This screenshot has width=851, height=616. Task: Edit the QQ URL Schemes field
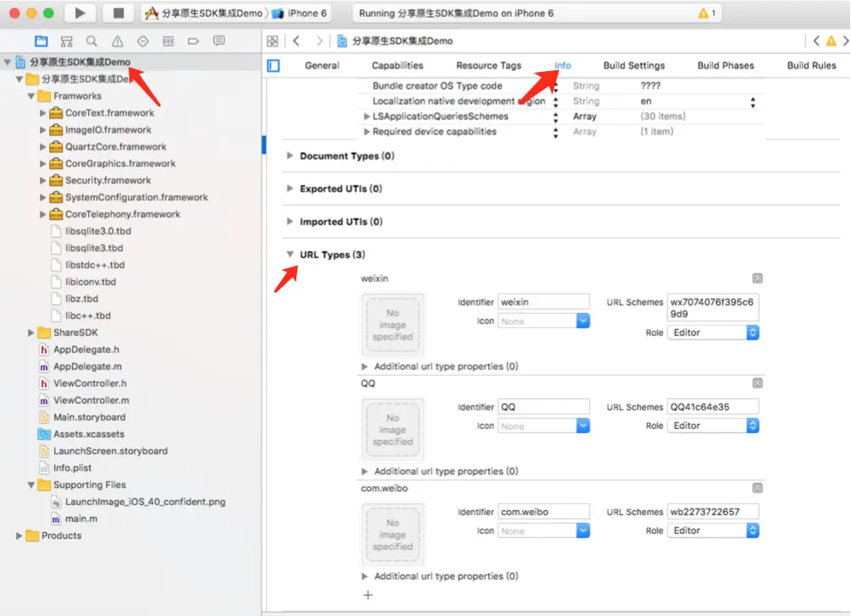click(713, 407)
